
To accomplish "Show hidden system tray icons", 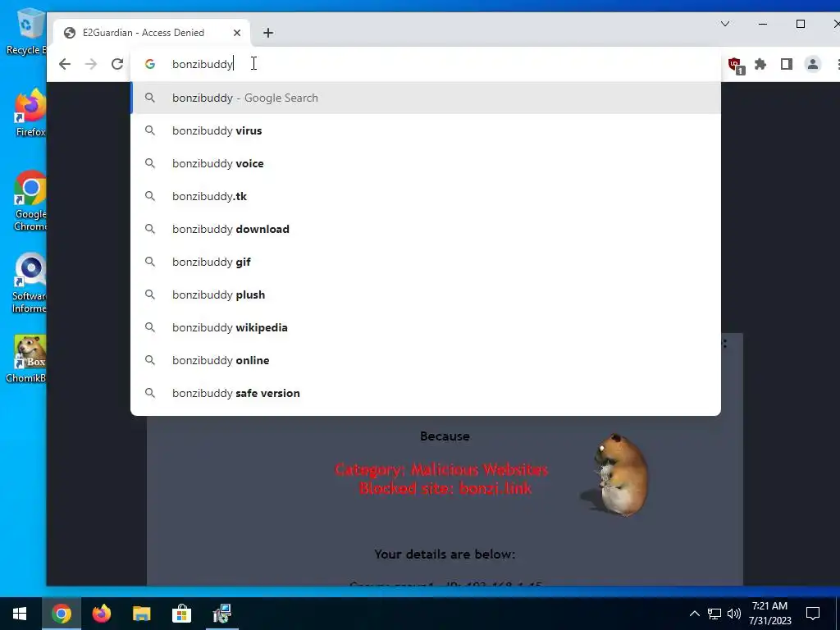I will [694, 614].
